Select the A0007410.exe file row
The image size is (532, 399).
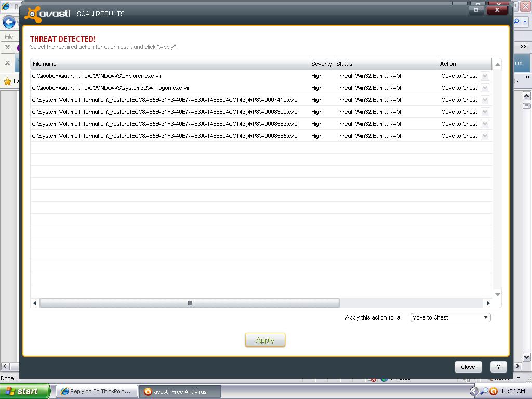coord(261,100)
